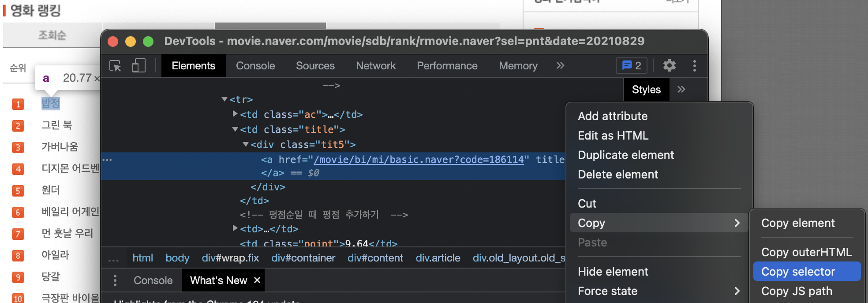Select Copy selector
The height and width of the screenshot is (303, 868).
807,272
